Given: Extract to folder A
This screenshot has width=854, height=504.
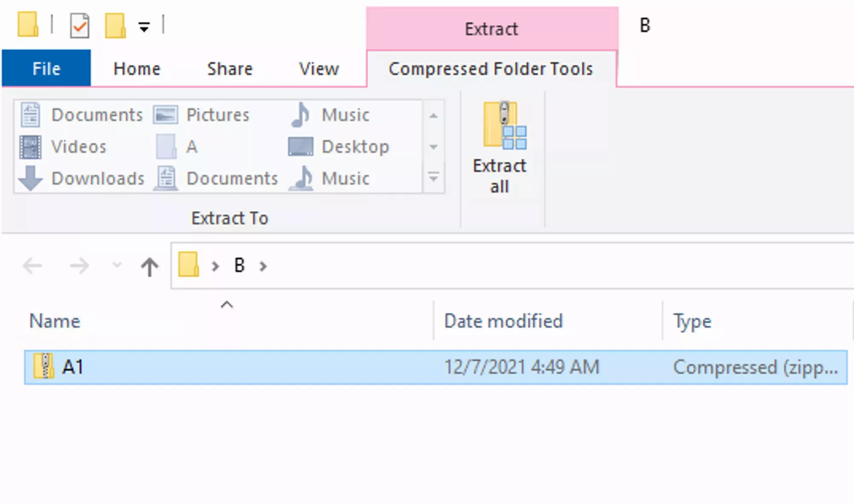Looking at the screenshot, I should pos(179,146).
